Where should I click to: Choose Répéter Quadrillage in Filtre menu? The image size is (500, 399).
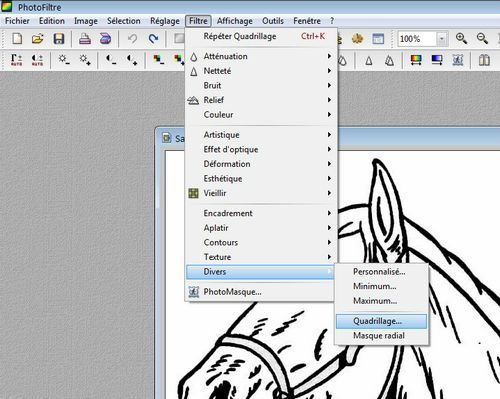(261, 36)
